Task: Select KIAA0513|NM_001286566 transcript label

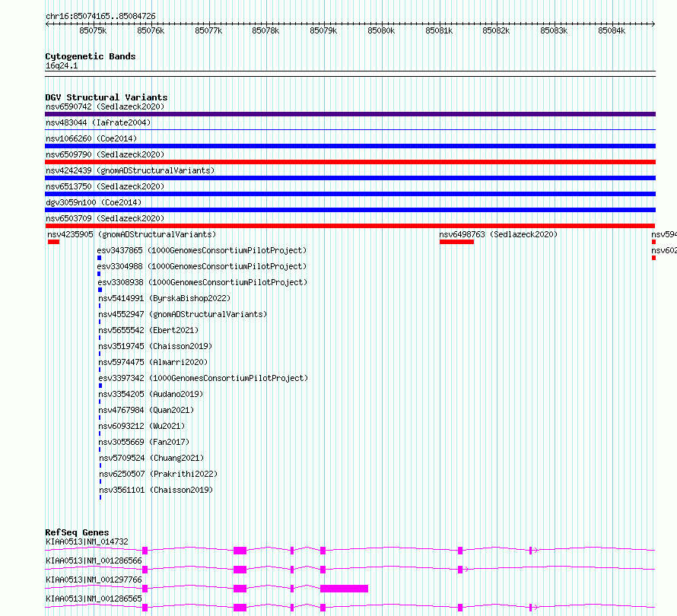Action: [x=94, y=560]
